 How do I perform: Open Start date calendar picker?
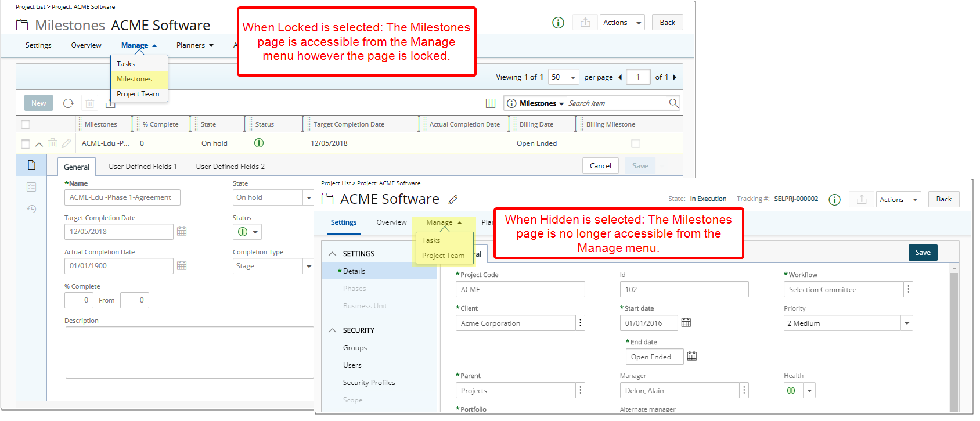point(686,322)
